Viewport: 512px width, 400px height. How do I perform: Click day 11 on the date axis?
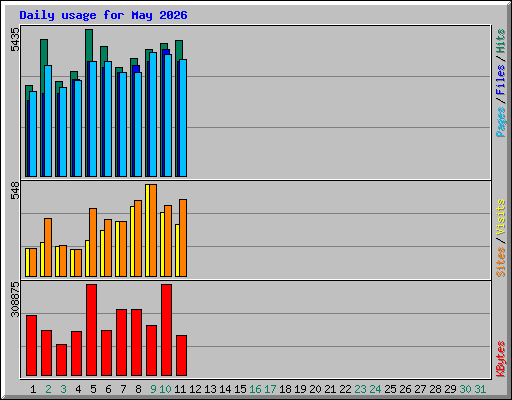click(x=180, y=389)
